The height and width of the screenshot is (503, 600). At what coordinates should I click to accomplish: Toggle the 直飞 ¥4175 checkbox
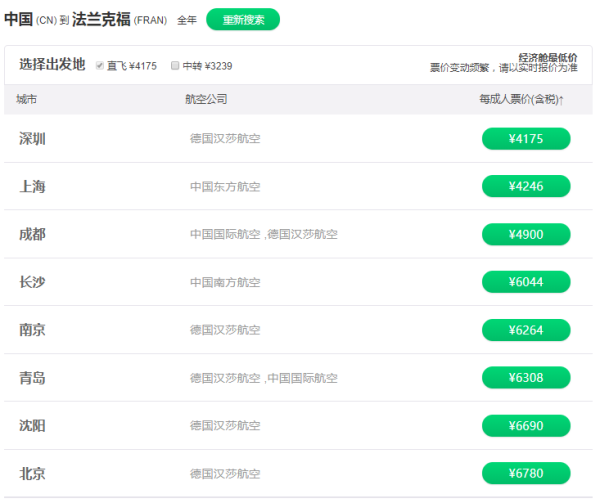[100, 66]
